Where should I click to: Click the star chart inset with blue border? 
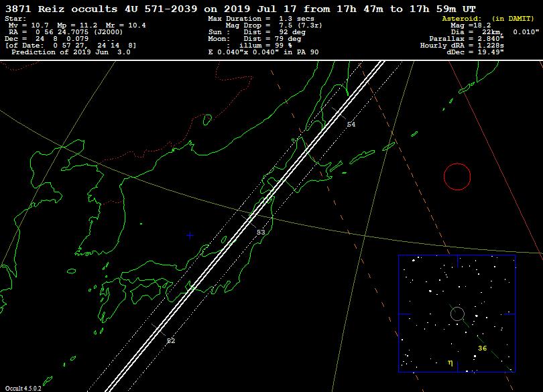click(x=457, y=314)
